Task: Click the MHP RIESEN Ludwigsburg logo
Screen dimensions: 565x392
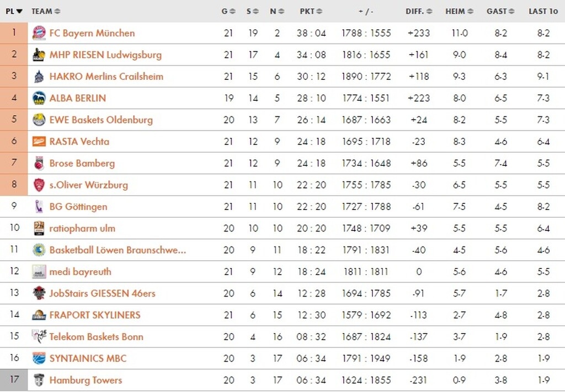Action: [x=39, y=55]
